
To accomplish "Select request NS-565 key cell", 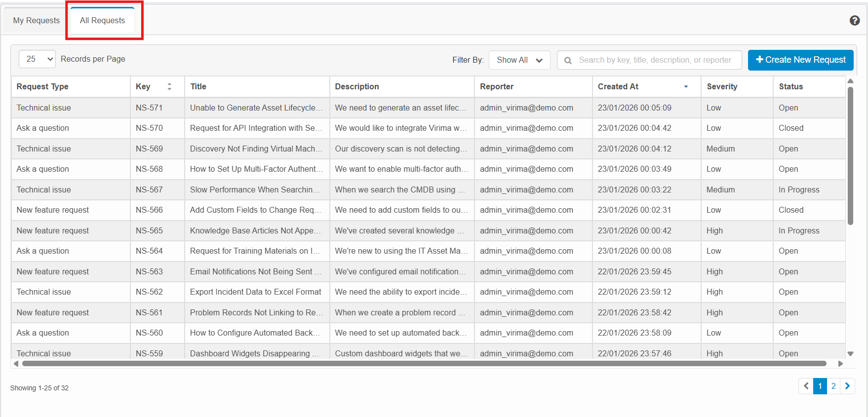I will coord(149,230).
